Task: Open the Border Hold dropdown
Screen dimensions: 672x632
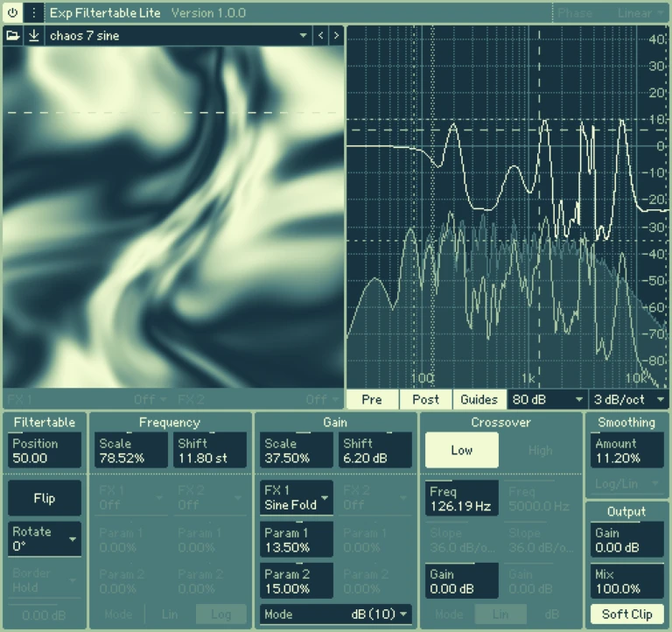Action: pos(45,580)
